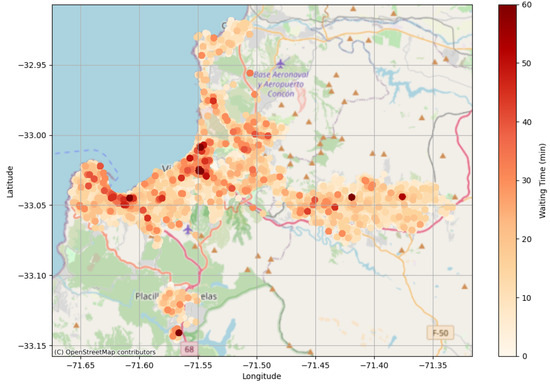Click the brown triangle marker near the bottom-left corner
The image size is (550, 384).
coord(76,325)
